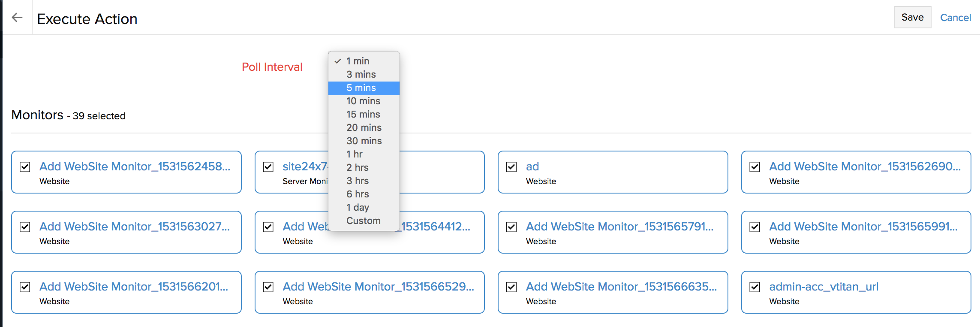Choose the 1 day interval option
This screenshot has height=327, width=980.
pos(358,208)
